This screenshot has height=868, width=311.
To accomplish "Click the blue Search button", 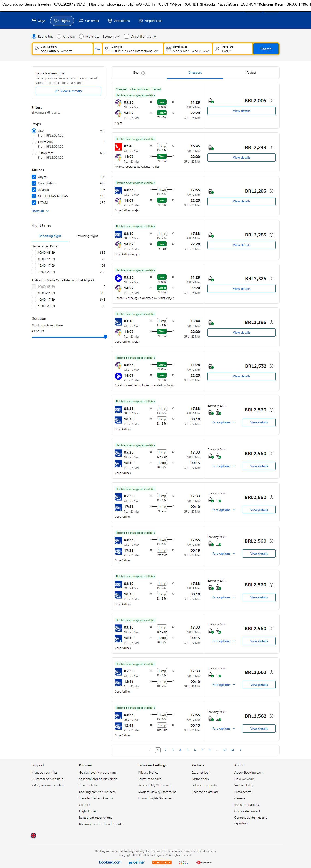I will tap(265, 49).
